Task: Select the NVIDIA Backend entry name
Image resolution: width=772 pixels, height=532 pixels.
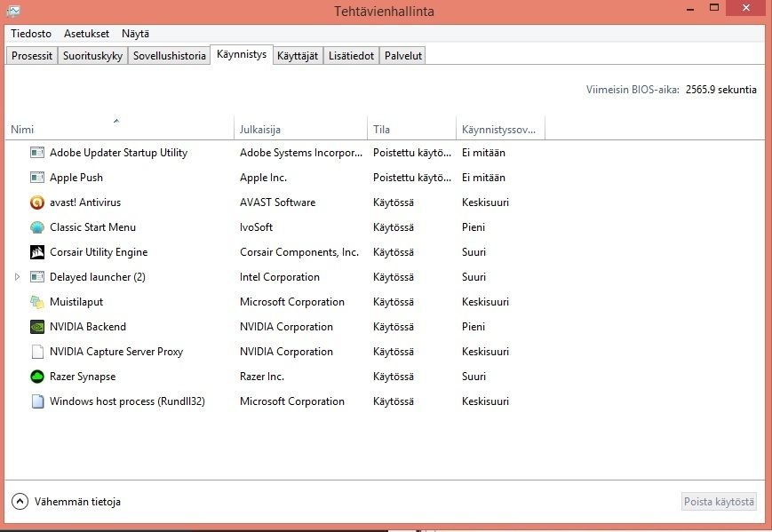Action: [88, 327]
